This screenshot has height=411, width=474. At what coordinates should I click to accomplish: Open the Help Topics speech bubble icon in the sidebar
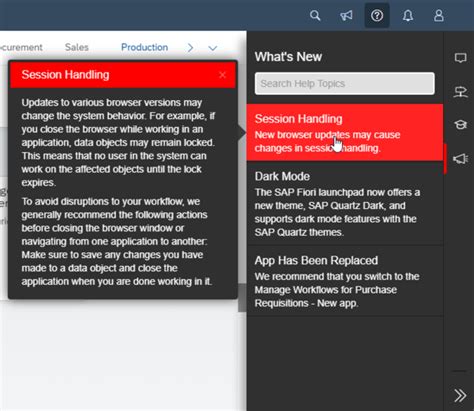coord(460,58)
